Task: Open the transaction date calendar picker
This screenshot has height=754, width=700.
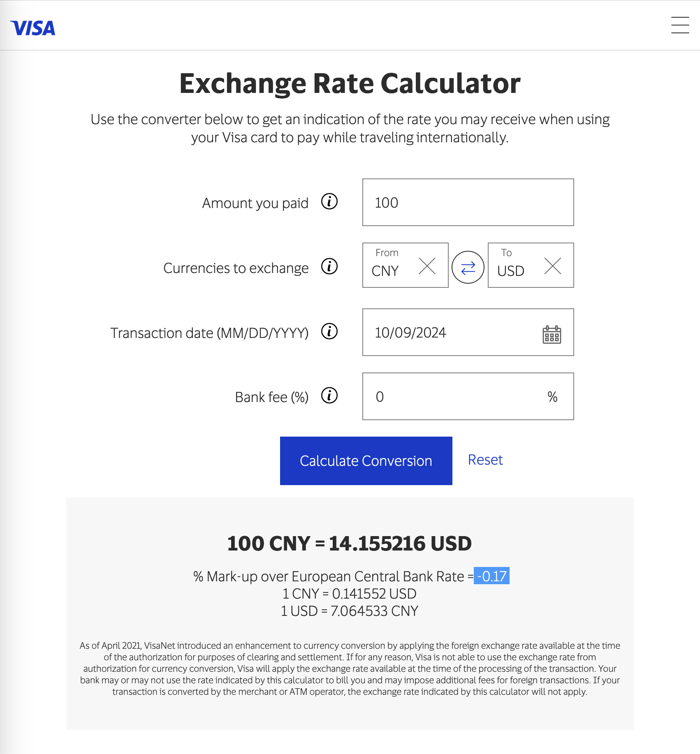Action: pyautogui.click(x=552, y=335)
